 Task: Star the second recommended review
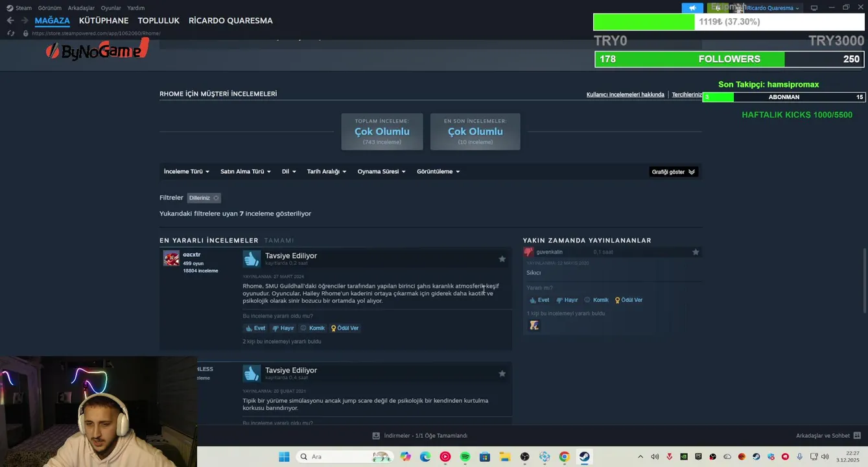[x=502, y=374]
